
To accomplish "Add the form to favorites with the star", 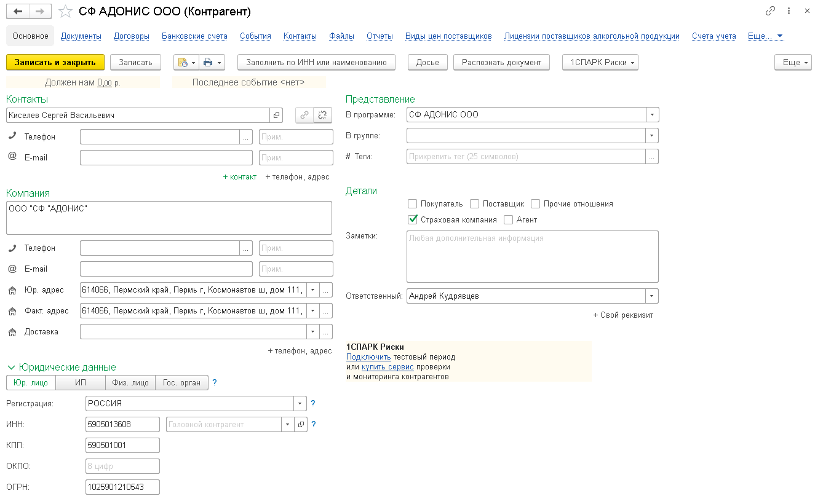I will [x=65, y=11].
